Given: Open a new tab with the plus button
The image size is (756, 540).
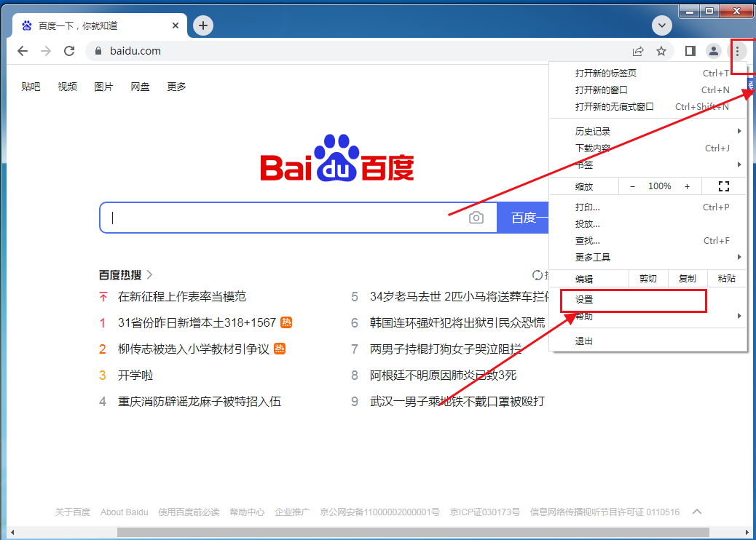Looking at the screenshot, I should [x=203, y=25].
